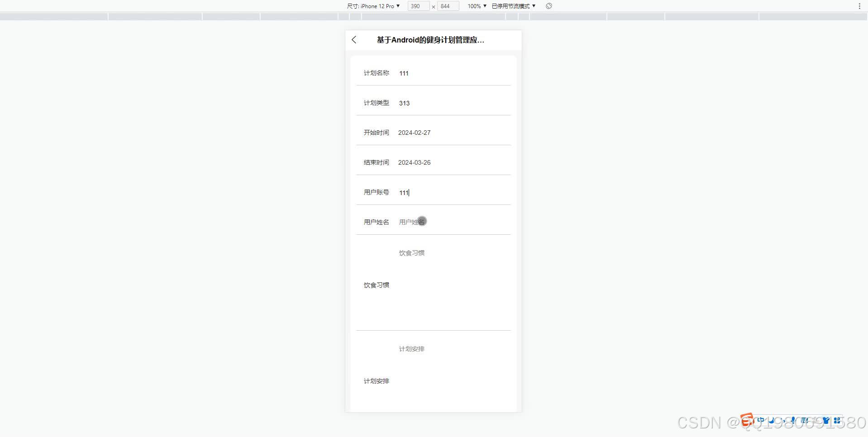Click the skin shirt icon on the input toolbar
Viewport: 868px width, 437px height.
pyautogui.click(x=827, y=420)
